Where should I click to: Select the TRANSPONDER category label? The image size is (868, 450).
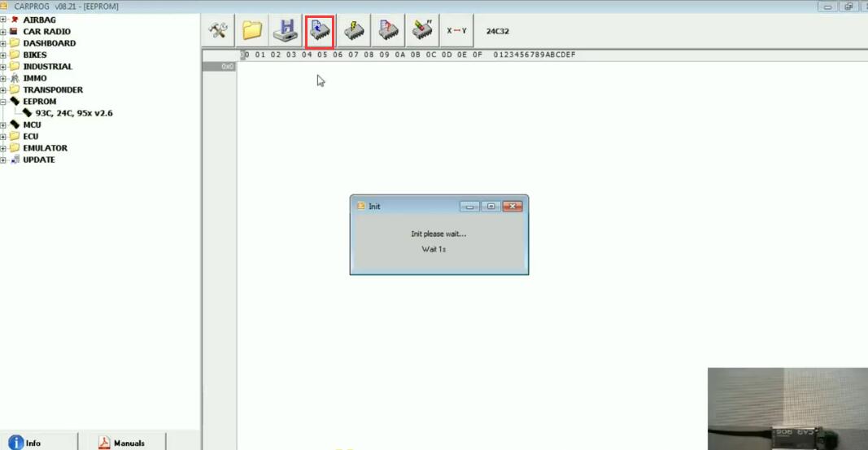53,90
